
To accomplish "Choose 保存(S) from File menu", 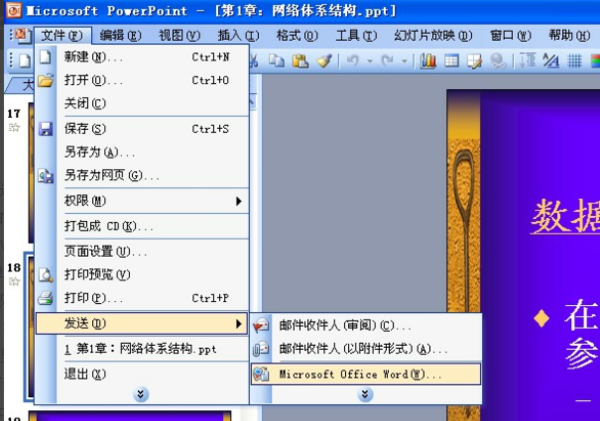I will 142,129.
